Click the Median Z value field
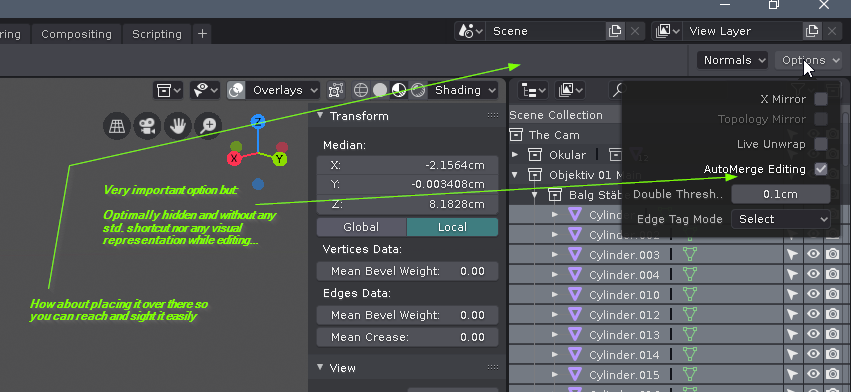 coord(407,204)
